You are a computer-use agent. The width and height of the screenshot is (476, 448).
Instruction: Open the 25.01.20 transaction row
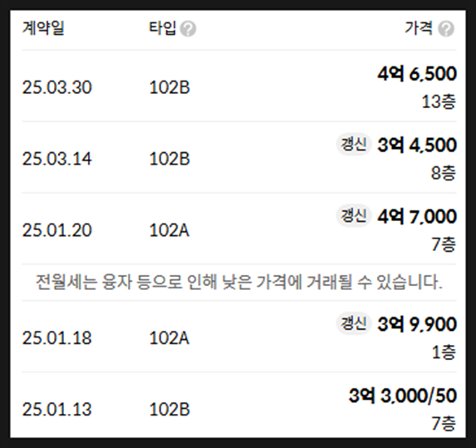[x=239, y=229]
